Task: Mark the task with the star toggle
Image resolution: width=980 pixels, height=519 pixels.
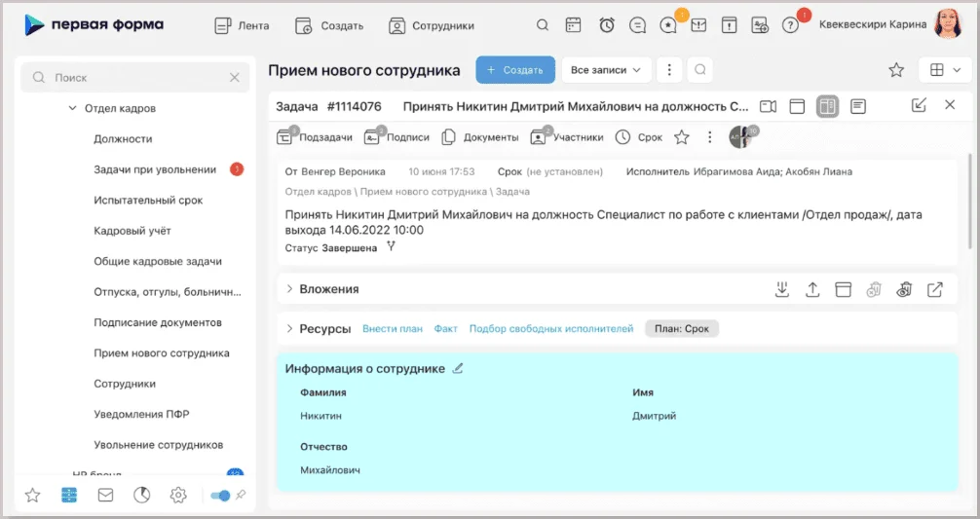Action: (x=682, y=137)
